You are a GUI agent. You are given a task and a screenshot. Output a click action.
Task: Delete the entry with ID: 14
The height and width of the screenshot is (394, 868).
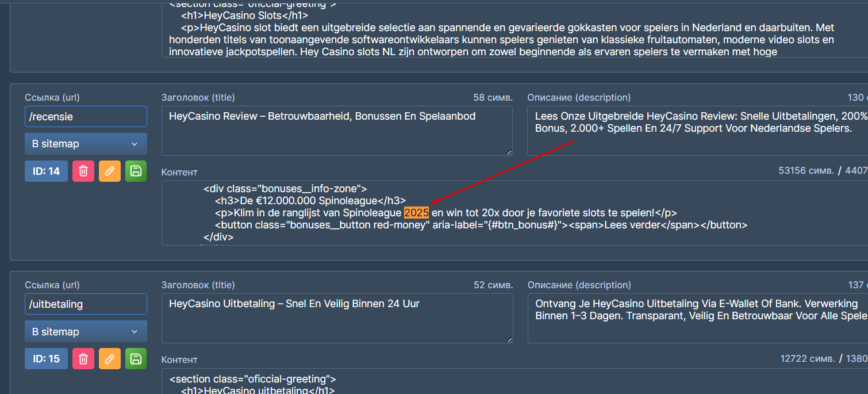[x=83, y=171]
